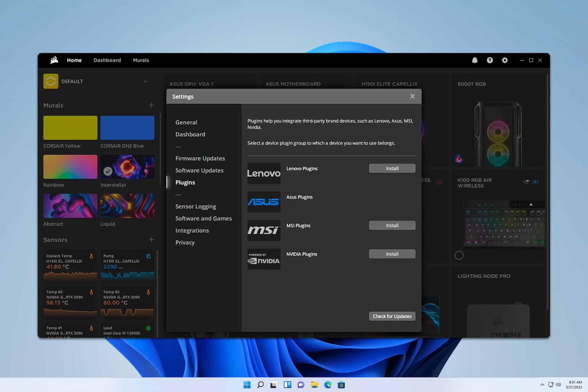Open the help question mark icon

490,60
